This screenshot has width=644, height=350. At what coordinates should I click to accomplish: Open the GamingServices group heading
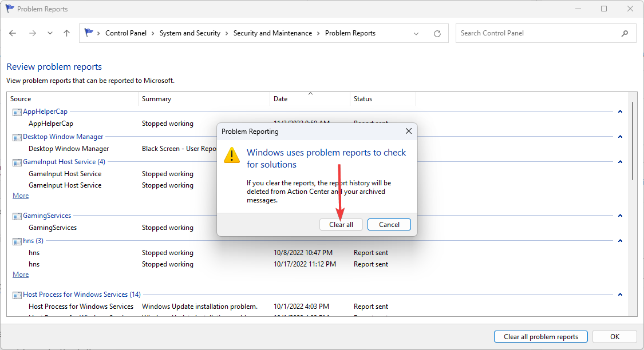[47, 216]
